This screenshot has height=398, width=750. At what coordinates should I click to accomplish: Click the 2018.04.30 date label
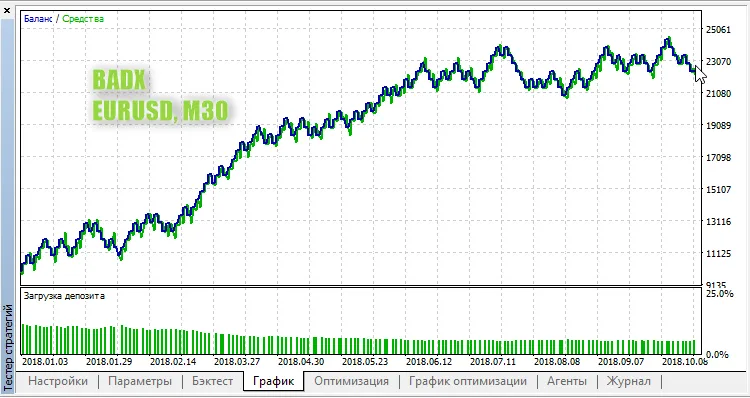pos(301,362)
